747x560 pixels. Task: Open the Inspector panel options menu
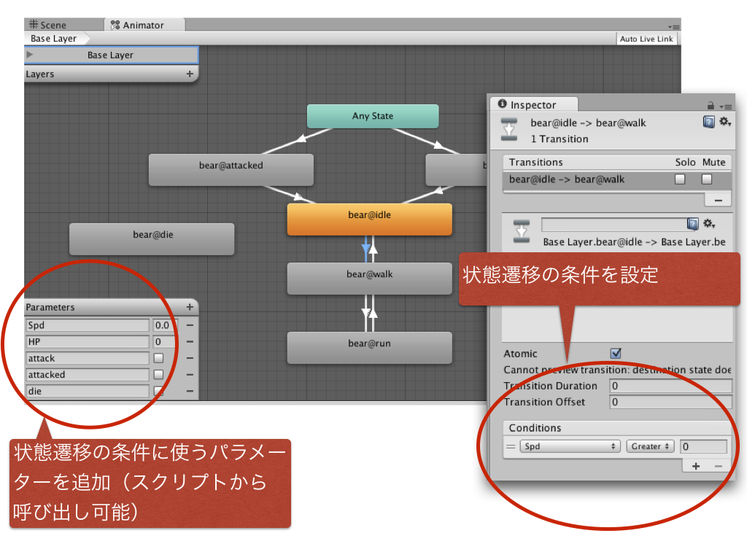pos(726,106)
